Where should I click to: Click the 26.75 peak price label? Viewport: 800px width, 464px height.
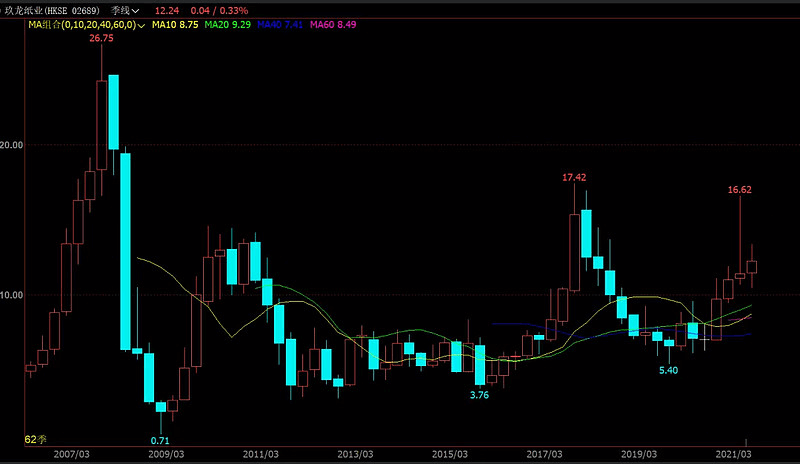click(101, 38)
